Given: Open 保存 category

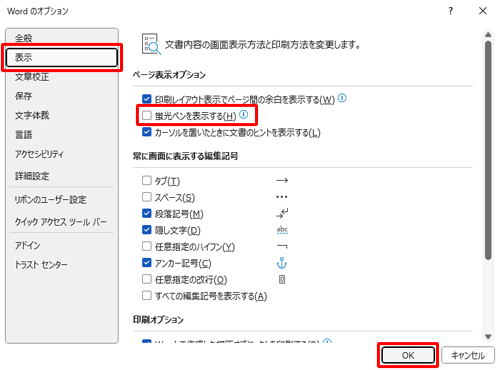Looking at the screenshot, I should [x=62, y=96].
